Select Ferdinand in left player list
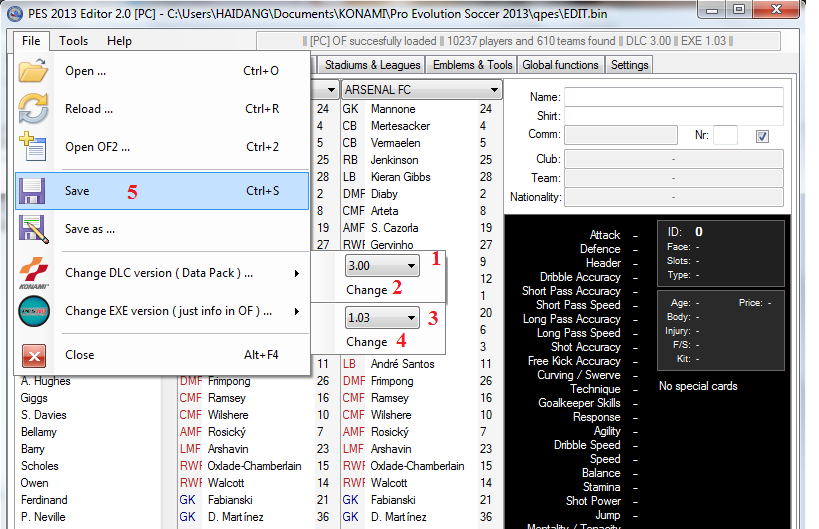This screenshot has width=819, height=529. (44, 500)
